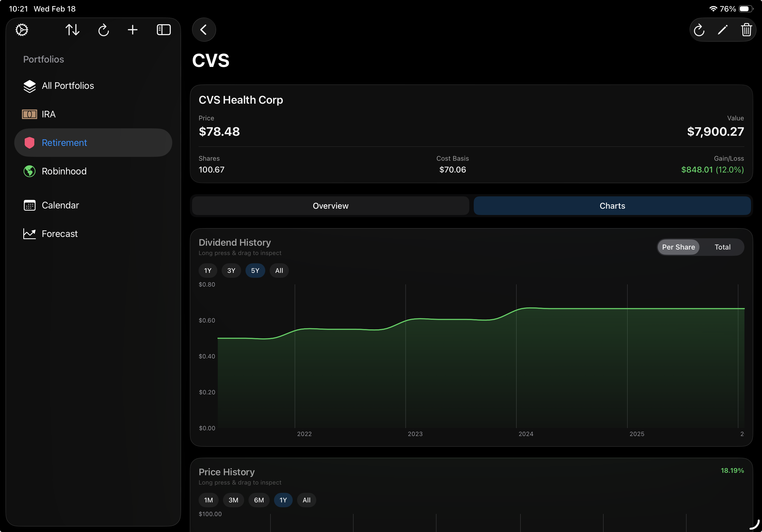The width and height of the screenshot is (762, 532).
Task: Select the Charts tab
Action: click(x=612, y=206)
